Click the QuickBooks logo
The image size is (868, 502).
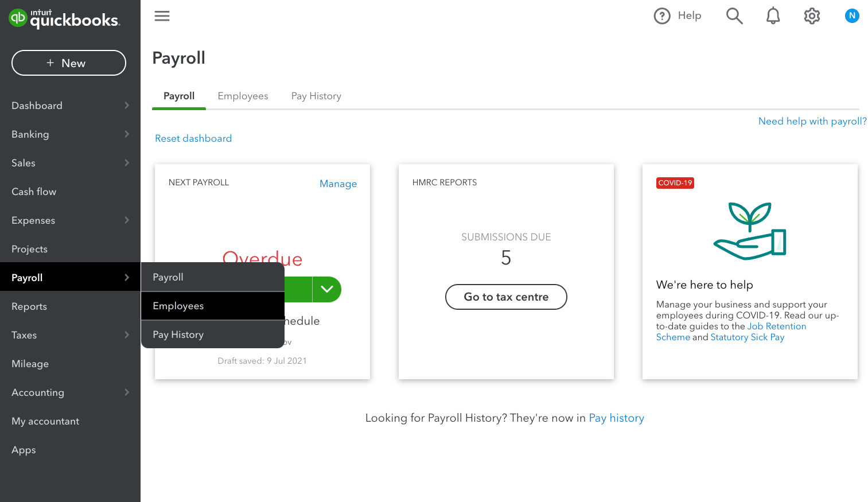coord(64,19)
